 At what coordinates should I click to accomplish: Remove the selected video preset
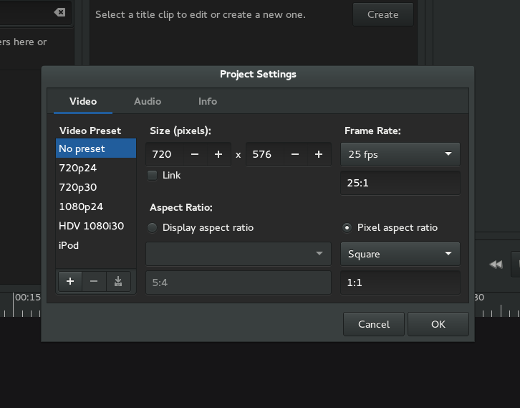point(94,281)
